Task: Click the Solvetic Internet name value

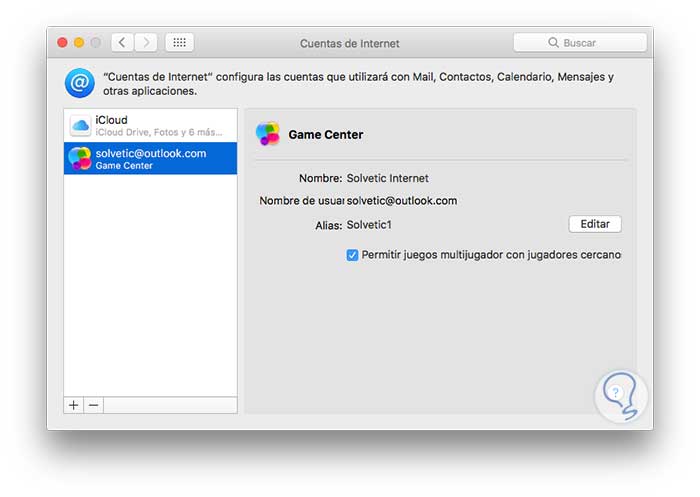Action: tap(387, 178)
